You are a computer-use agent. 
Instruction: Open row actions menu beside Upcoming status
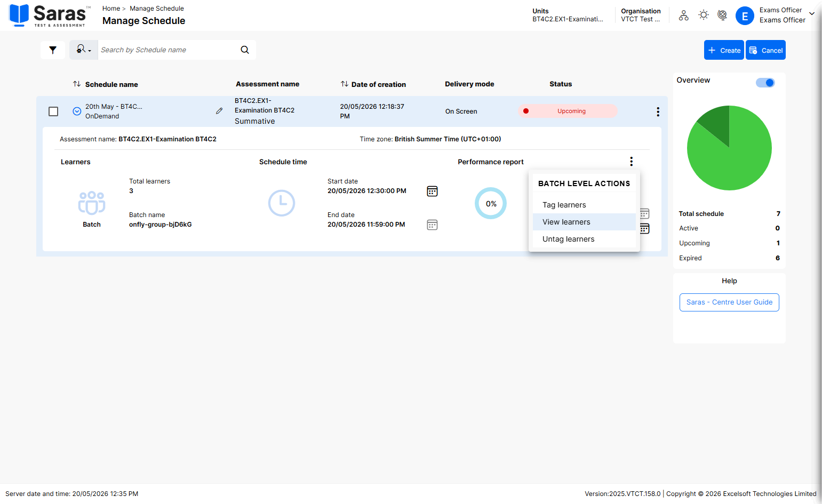[658, 111]
